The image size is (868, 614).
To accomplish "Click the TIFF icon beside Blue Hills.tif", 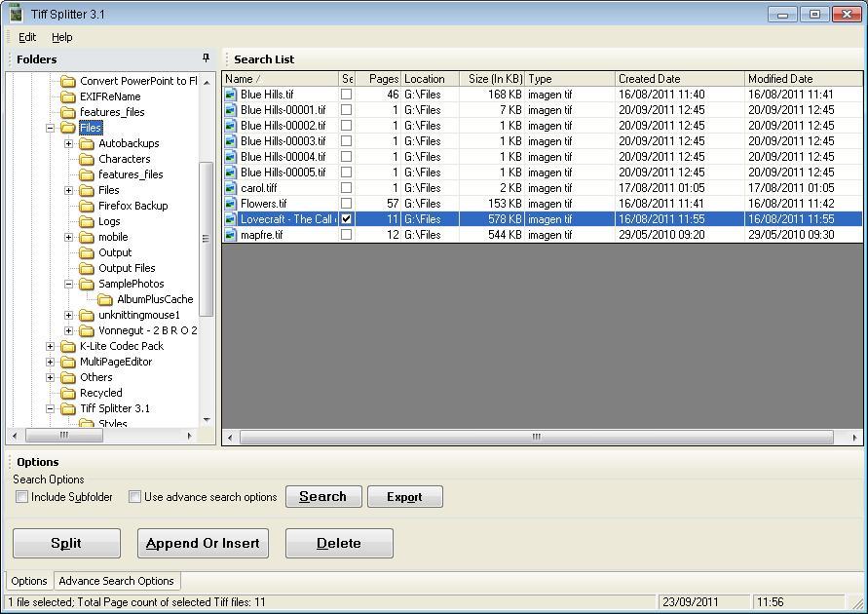I will click(230, 95).
